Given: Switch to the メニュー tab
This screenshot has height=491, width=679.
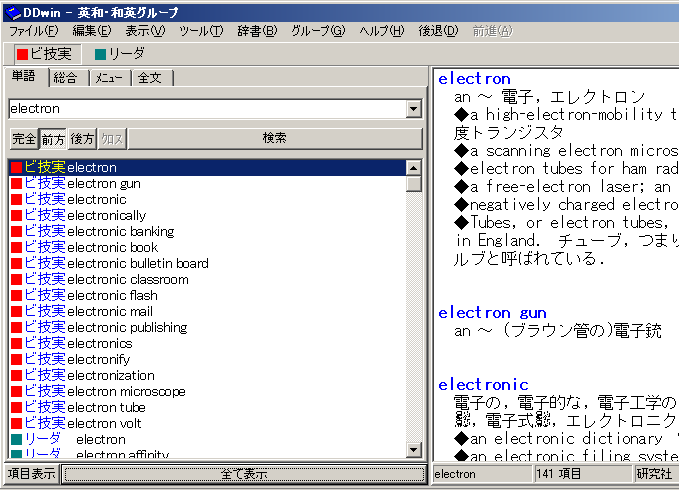Looking at the screenshot, I should [109, 78].
